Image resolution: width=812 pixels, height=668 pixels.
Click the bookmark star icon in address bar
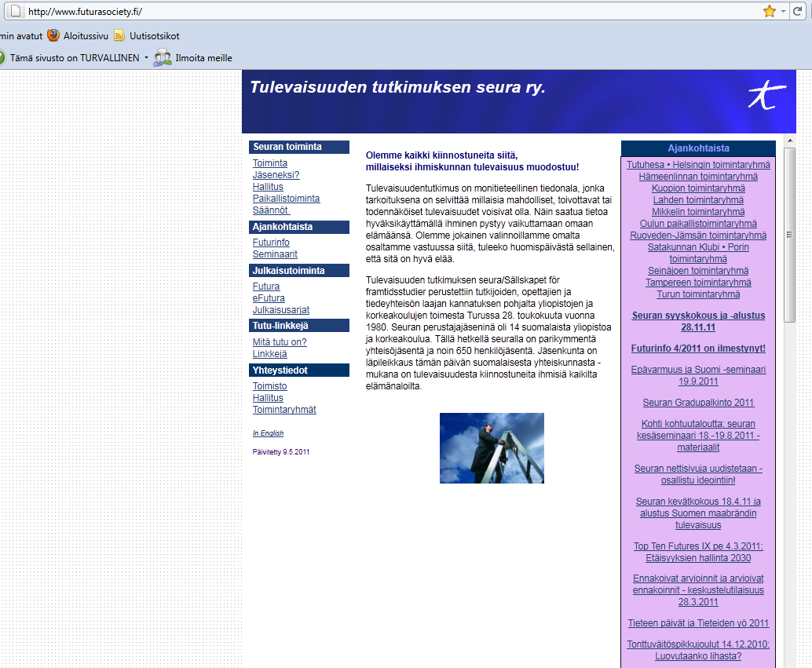770,11
